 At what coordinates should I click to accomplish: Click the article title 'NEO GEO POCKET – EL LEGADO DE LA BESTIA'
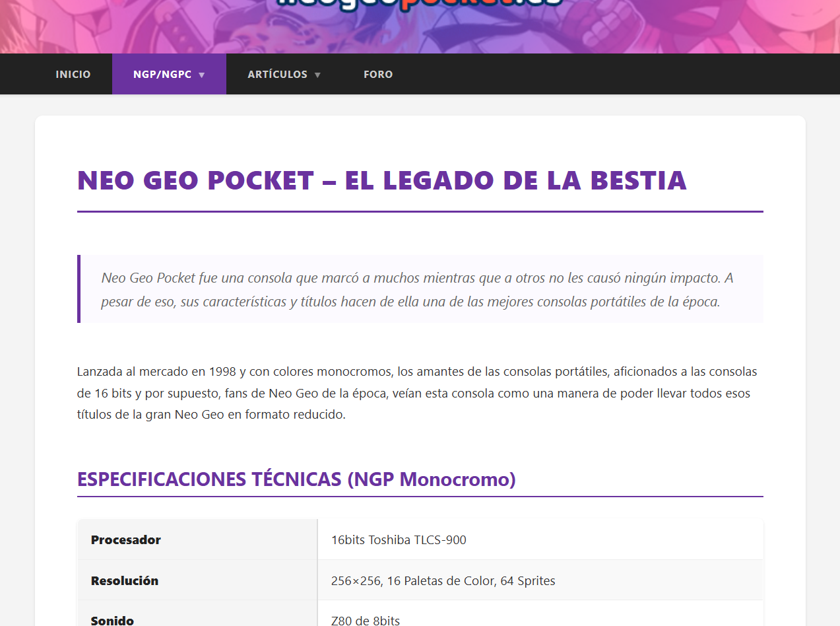381,180
